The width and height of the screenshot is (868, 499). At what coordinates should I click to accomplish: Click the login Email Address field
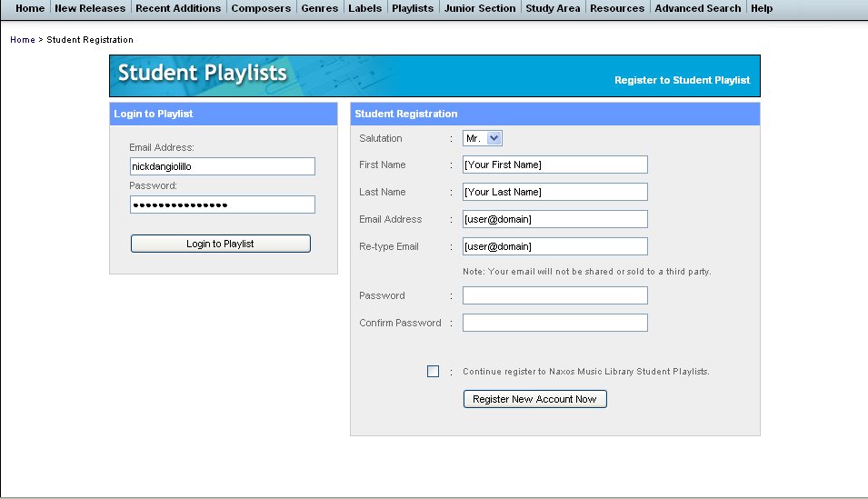(223, 166)
